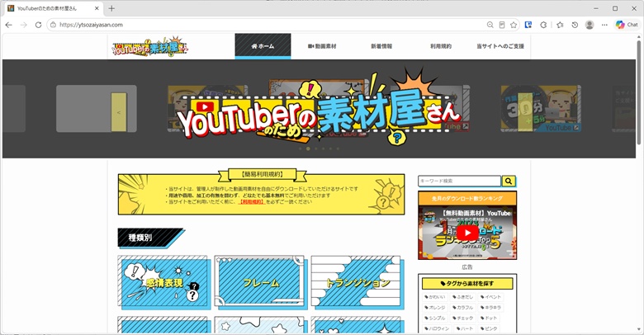Open the Favorites list icon in toolbar

[560, 25]
